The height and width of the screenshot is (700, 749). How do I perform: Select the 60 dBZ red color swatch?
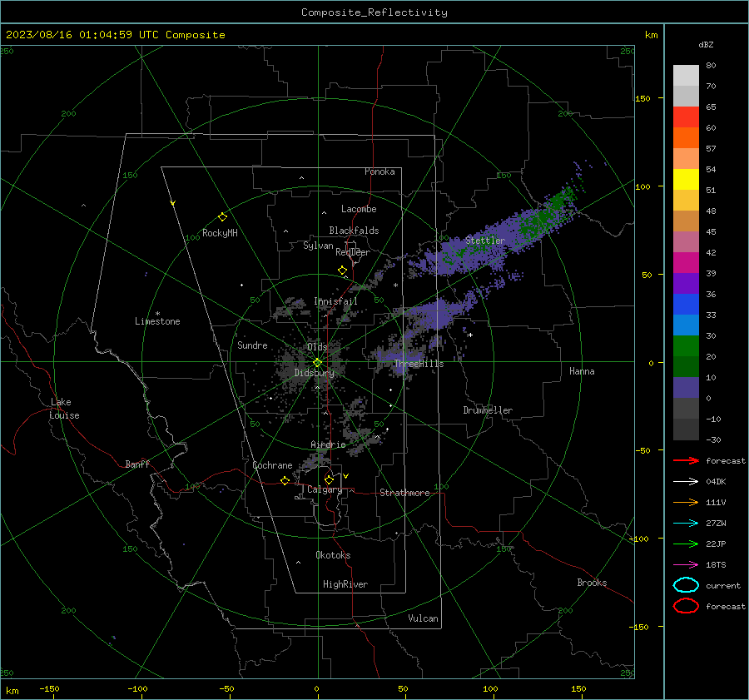tap(686, 117)
